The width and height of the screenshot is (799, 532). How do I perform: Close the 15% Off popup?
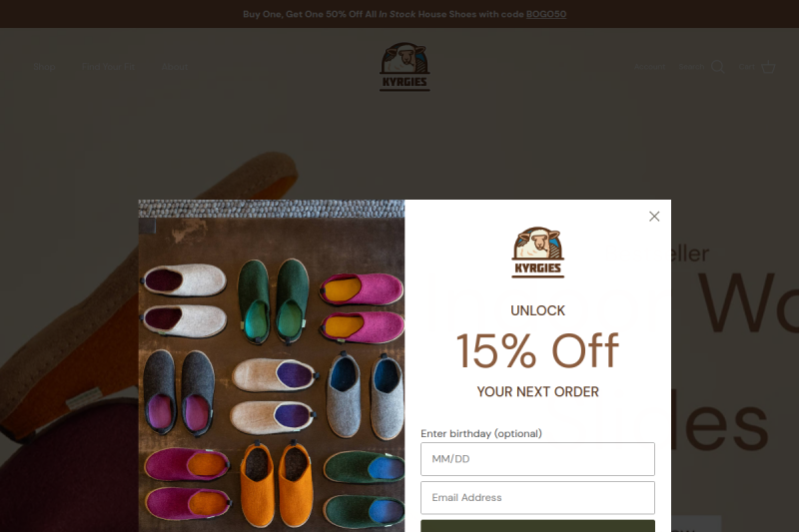click(x=654, y=217)
